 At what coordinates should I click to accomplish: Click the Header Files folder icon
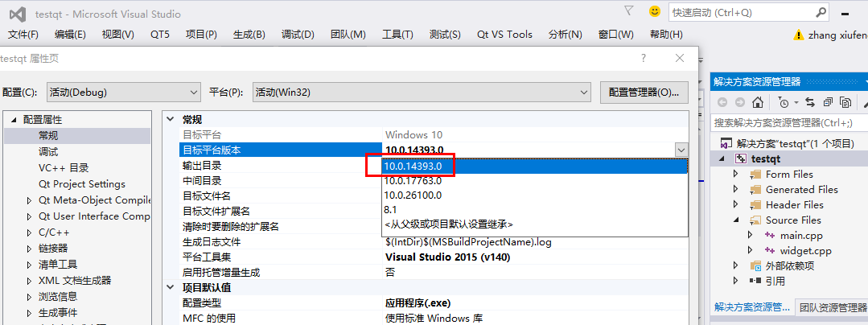[755, 205]
